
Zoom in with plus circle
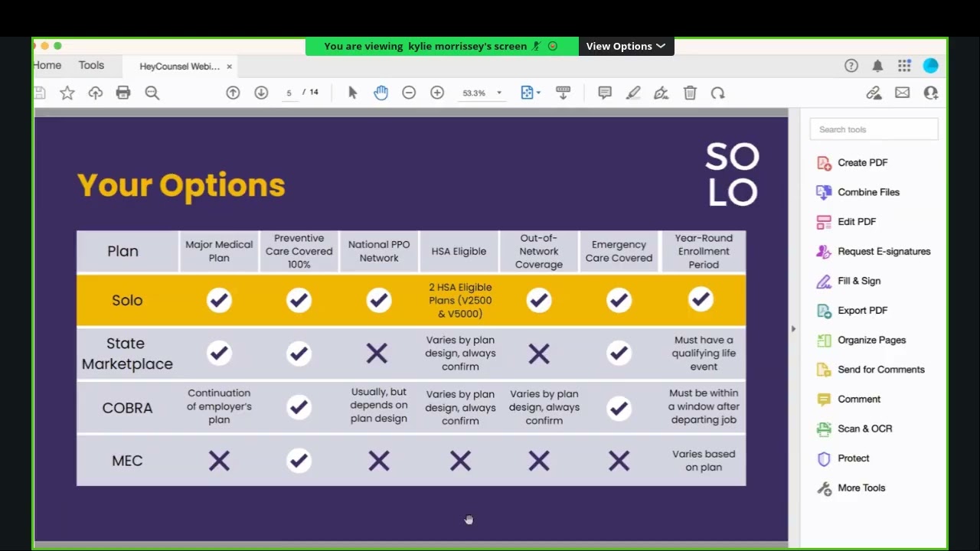[x=437, y=93]
